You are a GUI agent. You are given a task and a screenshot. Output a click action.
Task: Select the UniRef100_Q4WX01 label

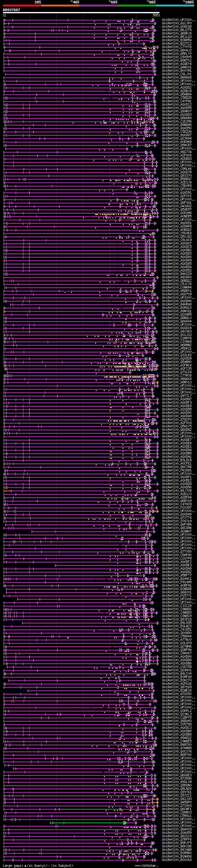177,67
